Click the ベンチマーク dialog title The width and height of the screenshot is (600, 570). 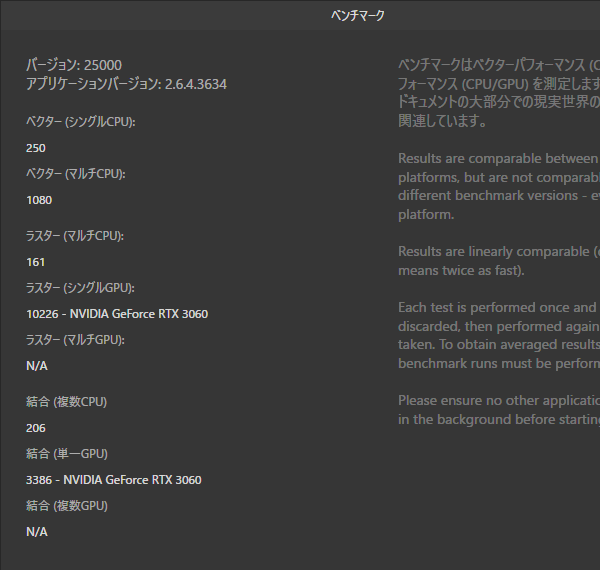[x=357, y=15]
